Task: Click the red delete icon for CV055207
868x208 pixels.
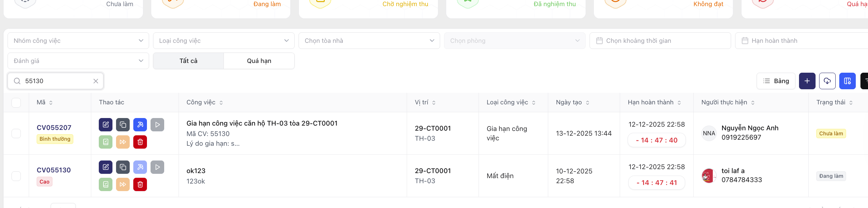Action: tap(140, 142)
